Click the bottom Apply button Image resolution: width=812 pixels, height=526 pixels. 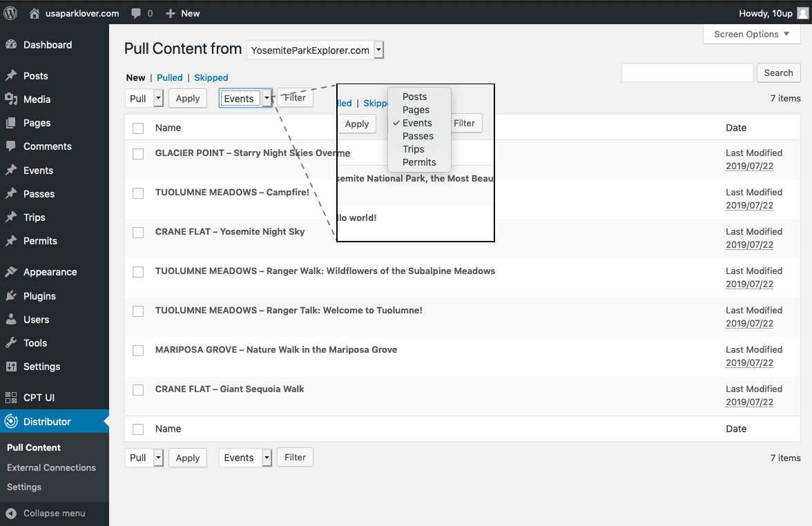click(x=188, y=458)
